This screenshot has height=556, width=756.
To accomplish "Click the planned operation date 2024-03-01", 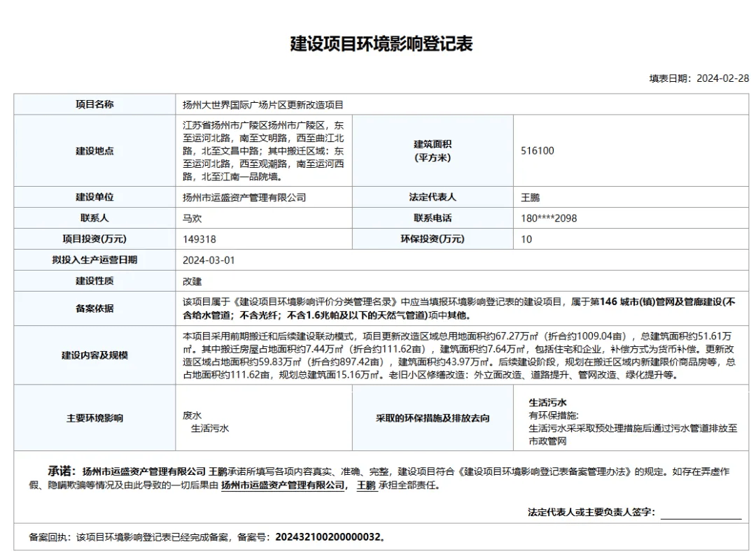I will [209, 260].
